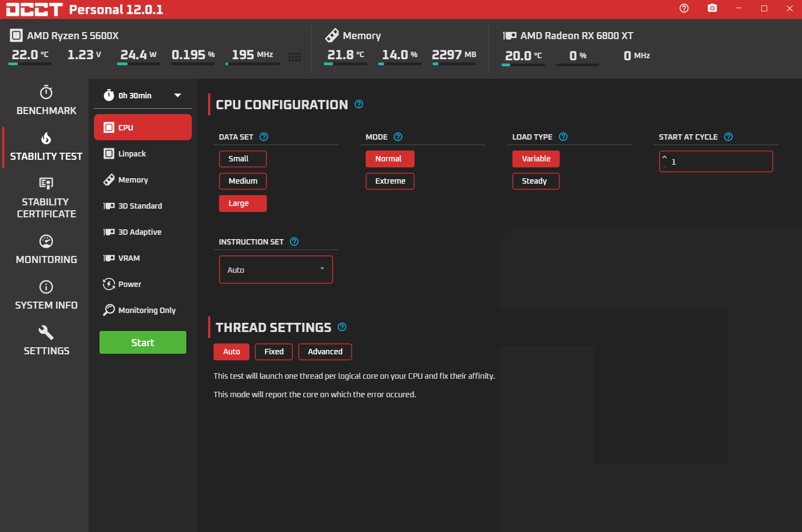Click the memory used 2297 MB reading

click(454, 55)
